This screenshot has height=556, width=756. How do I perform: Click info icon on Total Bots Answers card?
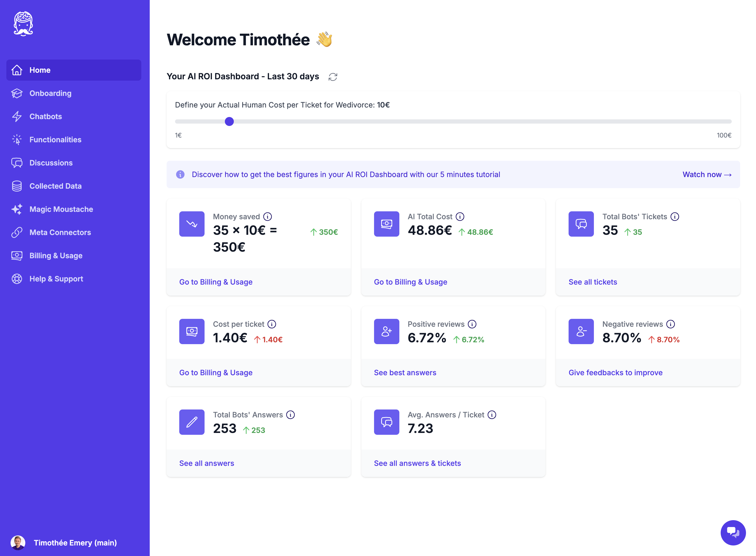(290, 415)
